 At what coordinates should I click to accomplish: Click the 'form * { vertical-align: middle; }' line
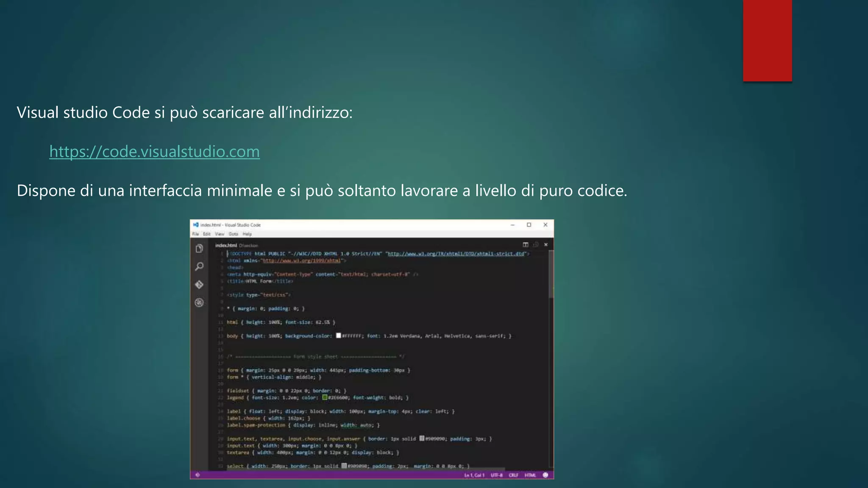point(274,377)
